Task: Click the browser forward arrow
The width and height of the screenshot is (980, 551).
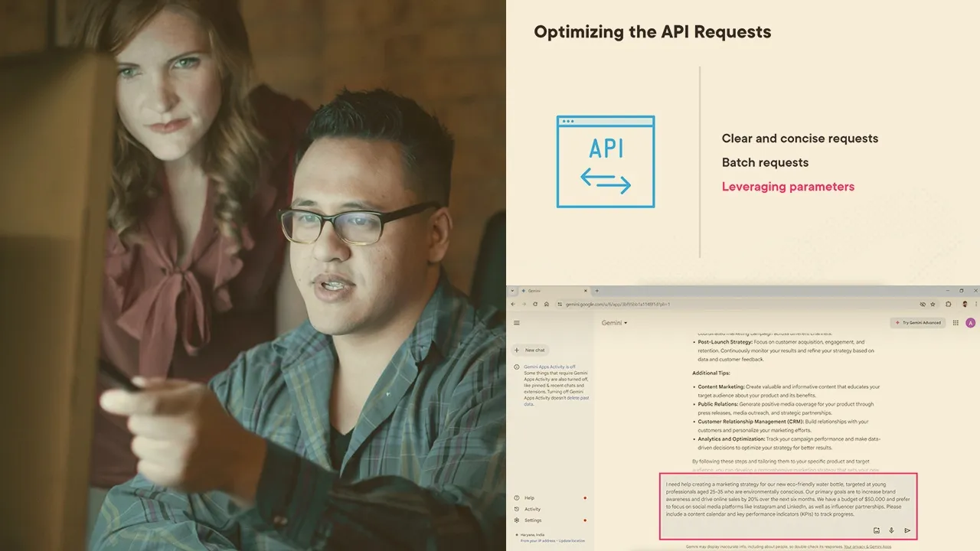Action: (524, 304)
